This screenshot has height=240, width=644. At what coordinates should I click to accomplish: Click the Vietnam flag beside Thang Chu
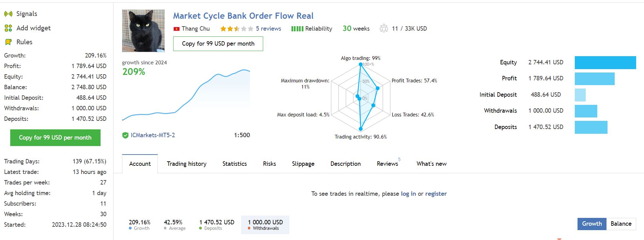click(x=176, y=29)
